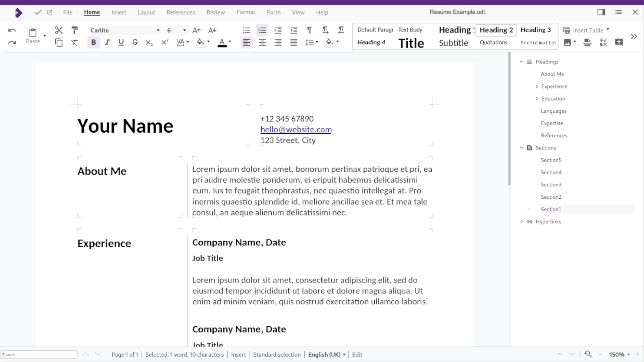Image resolution: width=644 pixels, height=362 pixels.
Task: Open in new window icon
Action: (50, 12)
